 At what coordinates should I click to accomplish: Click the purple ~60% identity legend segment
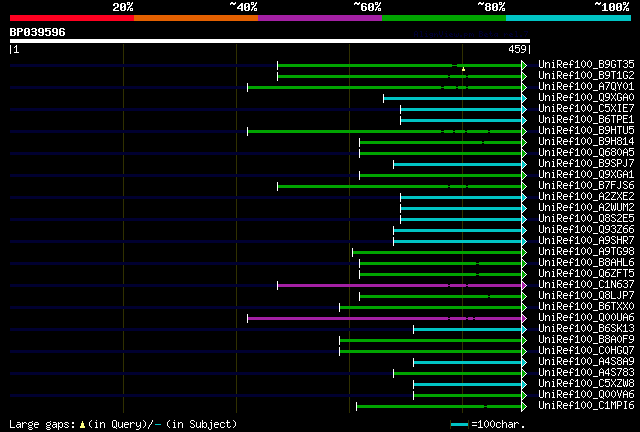(x=320, y=18)
